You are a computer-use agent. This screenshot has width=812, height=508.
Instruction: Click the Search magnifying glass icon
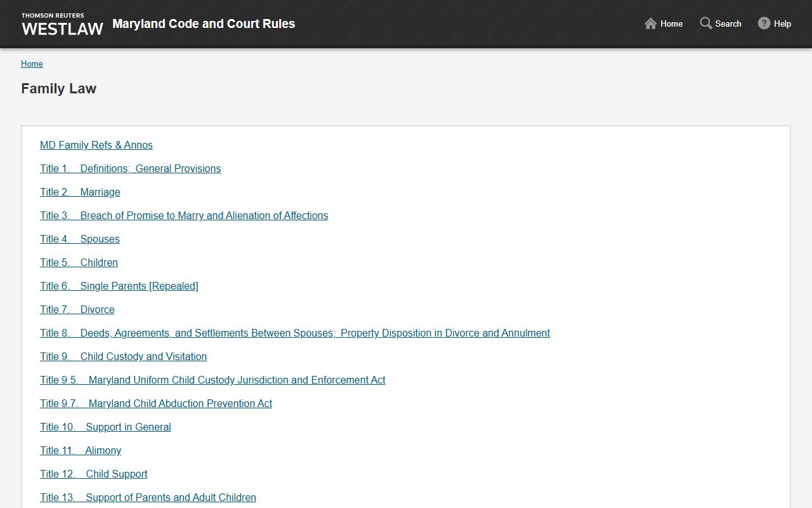pos(705,23)
